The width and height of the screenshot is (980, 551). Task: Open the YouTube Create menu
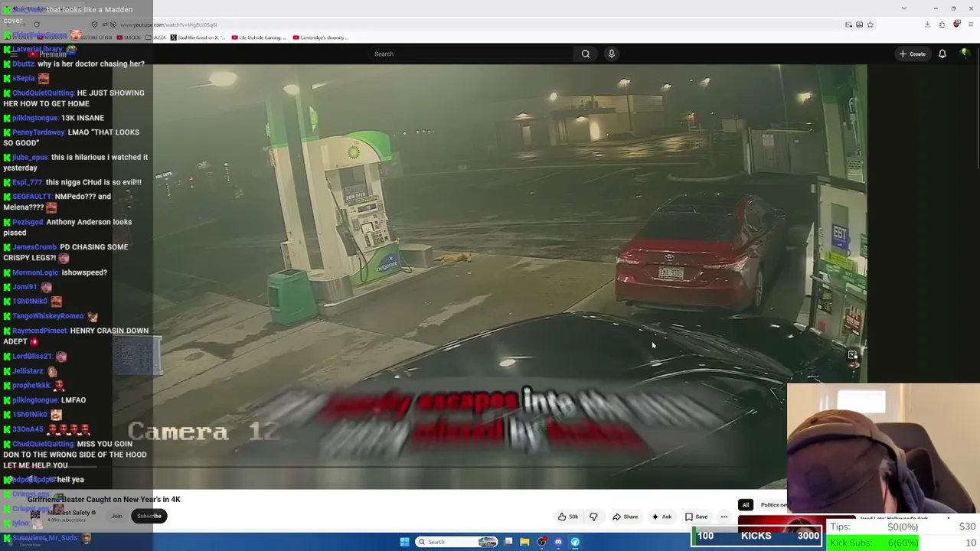pyautogui.click(x=913, y=54)
